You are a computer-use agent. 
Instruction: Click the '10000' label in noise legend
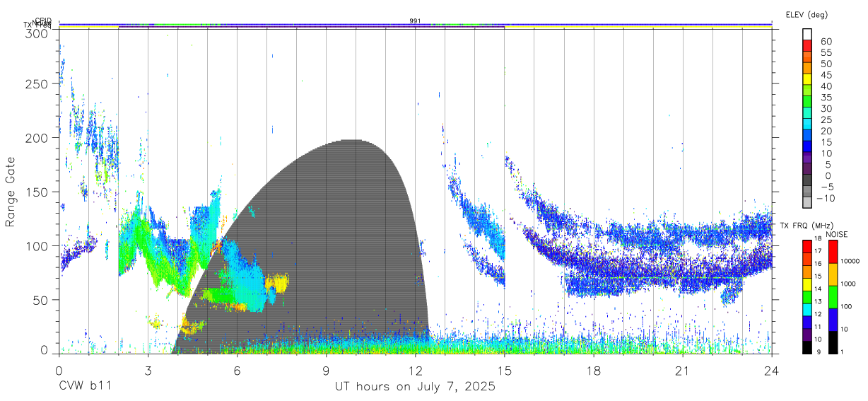[850, 260]
